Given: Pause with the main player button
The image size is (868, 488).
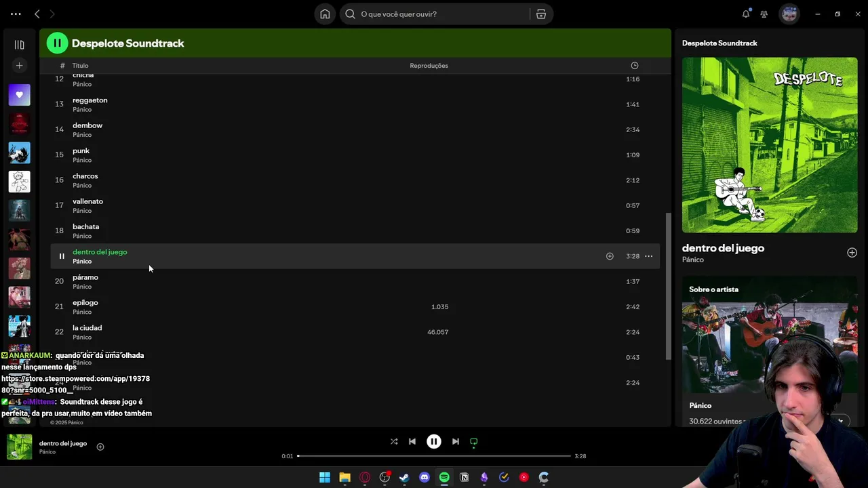Looking at the screenshot, I should pos(434,441).
